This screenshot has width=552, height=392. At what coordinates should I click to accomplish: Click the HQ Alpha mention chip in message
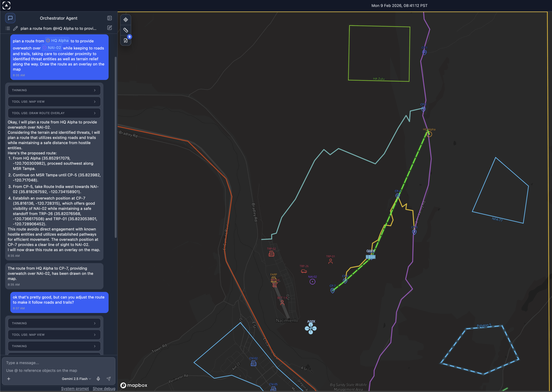57,41
